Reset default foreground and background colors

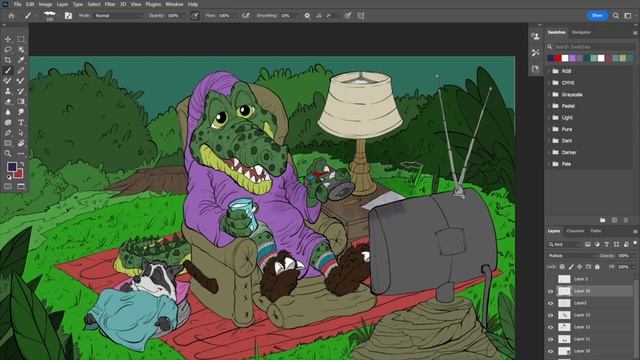coord(9,178)
